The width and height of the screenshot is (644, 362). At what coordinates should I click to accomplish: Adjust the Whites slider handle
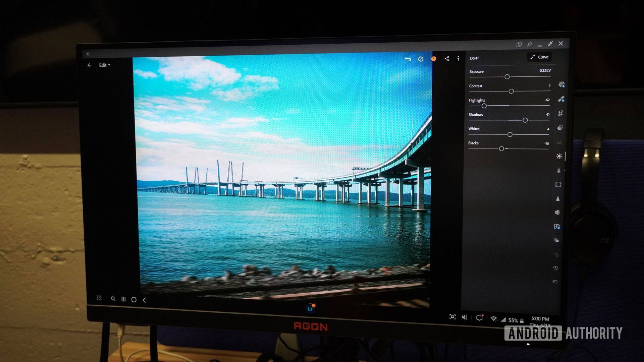[x=510, y=134]
